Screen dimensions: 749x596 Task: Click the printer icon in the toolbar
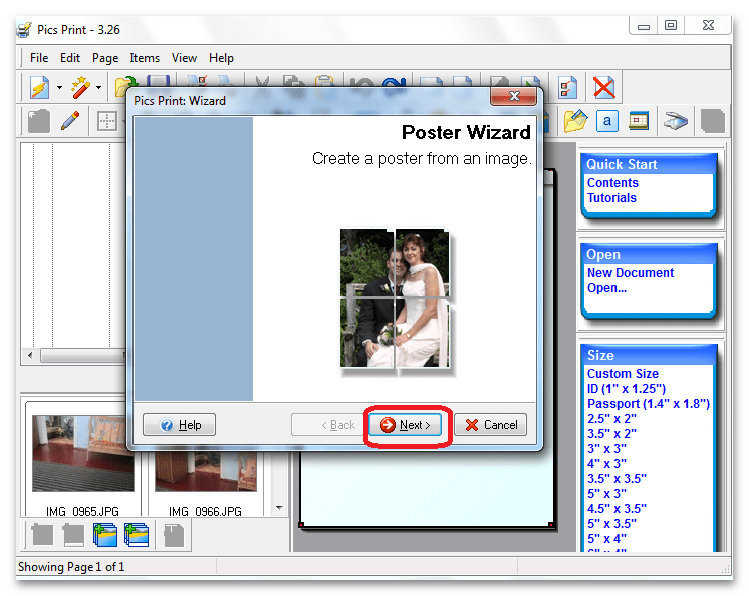677,122
